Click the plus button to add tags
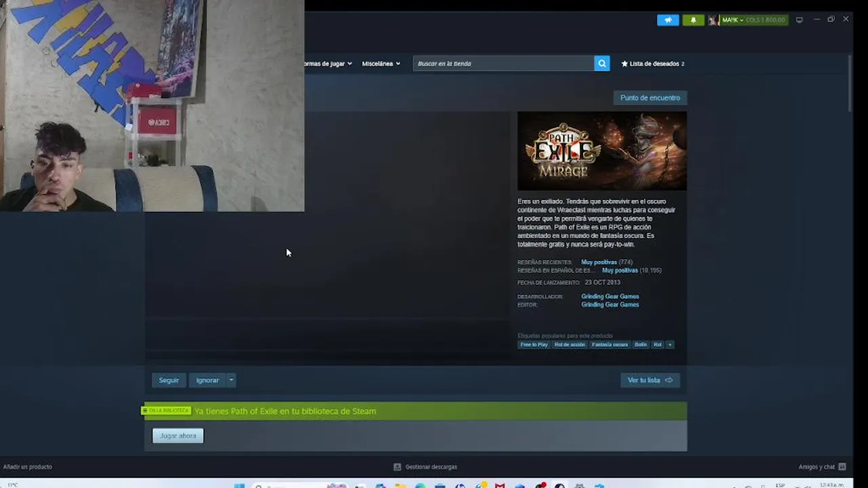Screen dimensions: 868x488 pyautogui.click(x=670, y=345)
